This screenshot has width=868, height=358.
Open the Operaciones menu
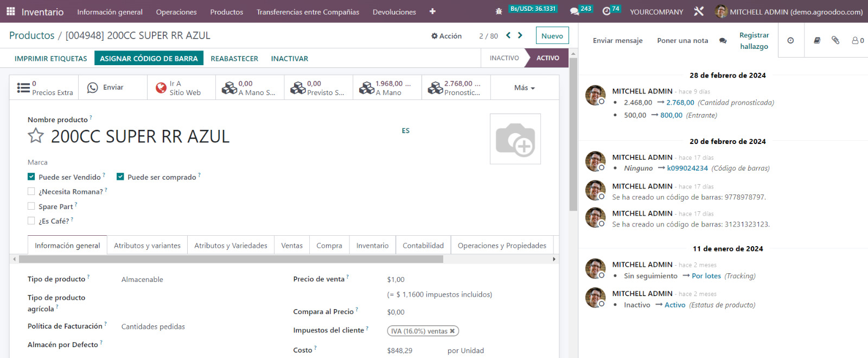coord(176,11)
